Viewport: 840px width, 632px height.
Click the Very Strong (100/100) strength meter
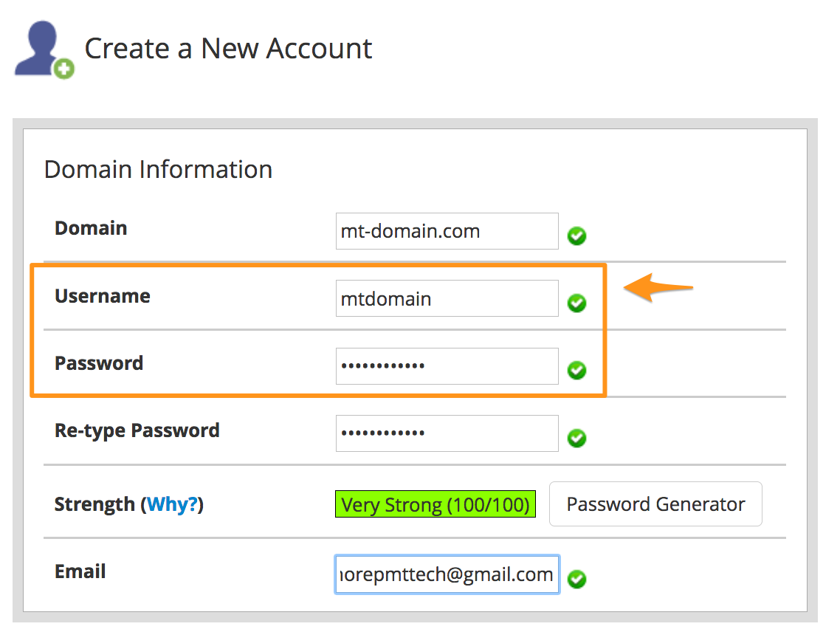coord(436,505)
